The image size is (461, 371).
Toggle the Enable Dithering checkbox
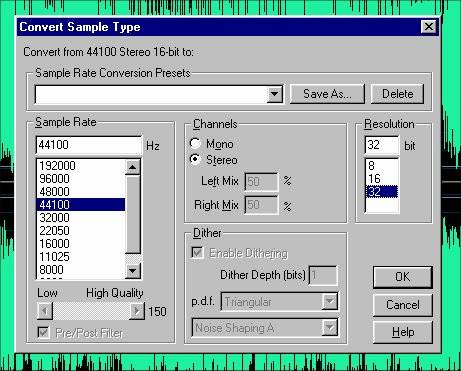click(x=198, y=253)
